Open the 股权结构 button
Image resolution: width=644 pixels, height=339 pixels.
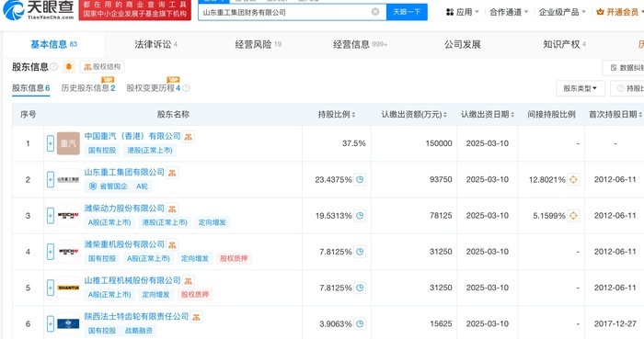pyautogui.click(x=102, y=66)
